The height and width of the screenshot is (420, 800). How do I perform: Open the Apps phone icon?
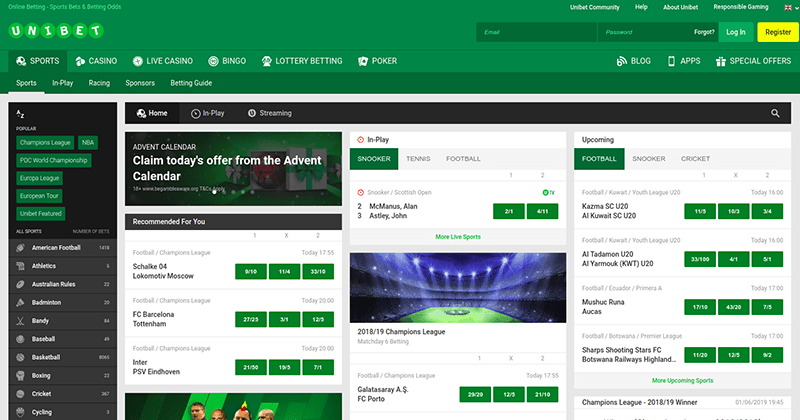coord(670,61)
